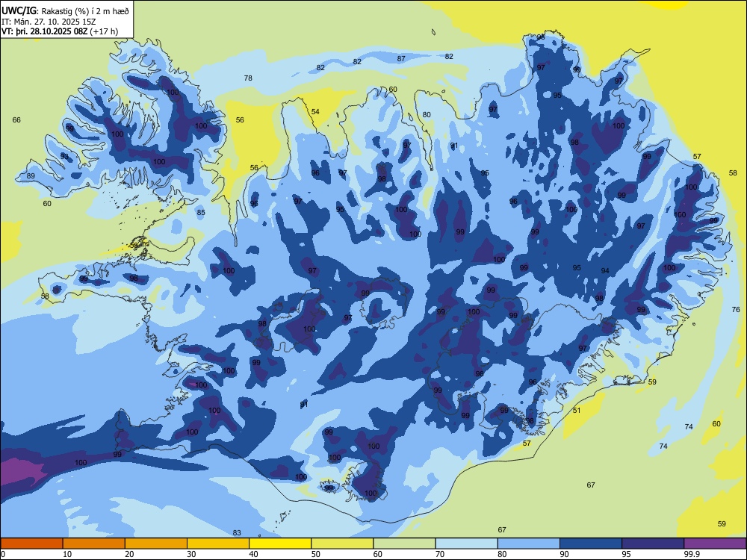This screenshot has height=560, width=747.
Task: Click the navy 95–99.9 legend swatch
Action: click(653, 544)
